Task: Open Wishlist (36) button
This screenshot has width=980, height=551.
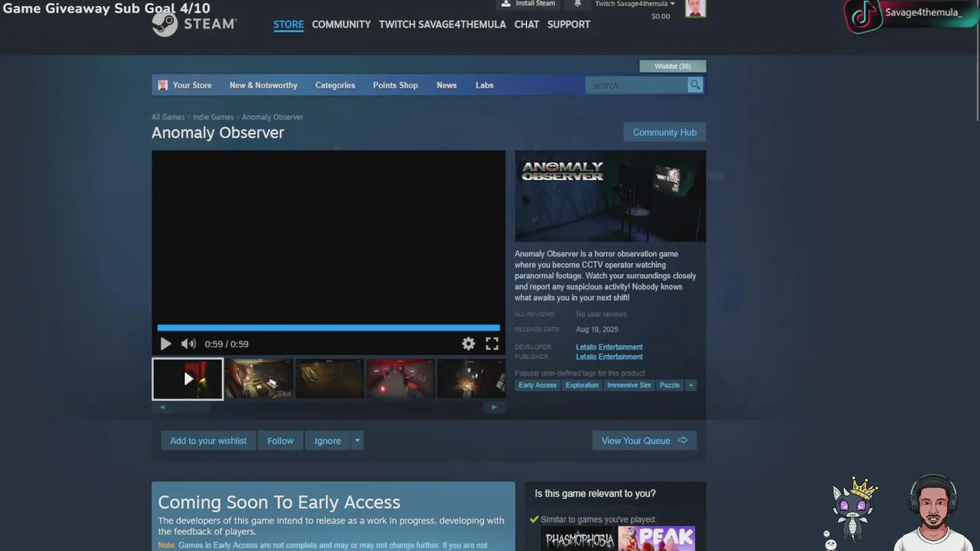Action: pyautogui.click(x=672, y=66)
